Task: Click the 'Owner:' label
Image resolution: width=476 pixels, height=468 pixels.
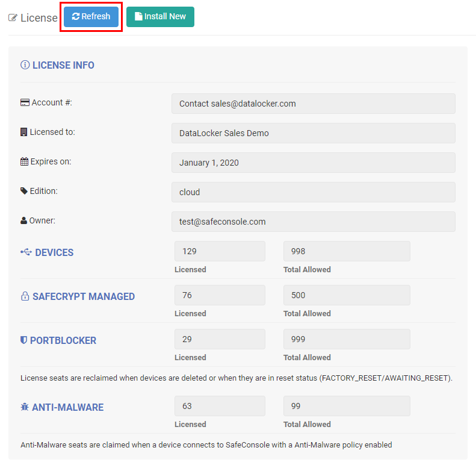Action: pyautogui.click(x=42, y=220)
